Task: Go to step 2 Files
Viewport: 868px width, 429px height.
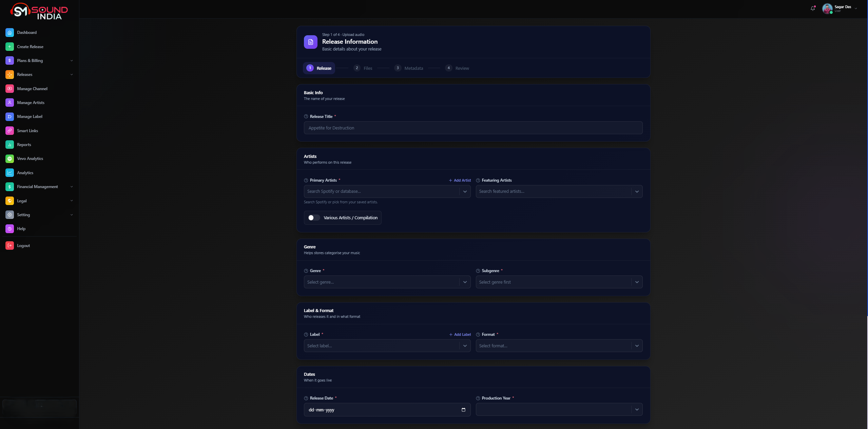Action: (x=363, y=68)
